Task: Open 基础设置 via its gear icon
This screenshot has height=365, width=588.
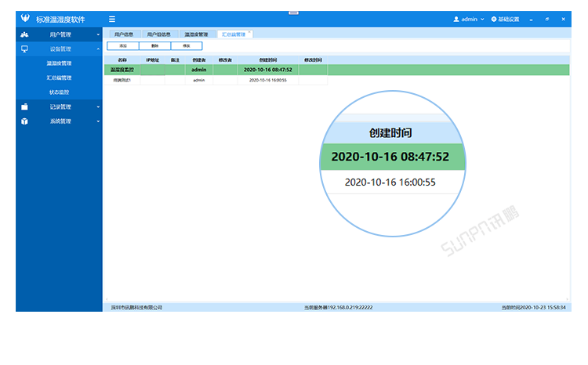Action: 495,19
